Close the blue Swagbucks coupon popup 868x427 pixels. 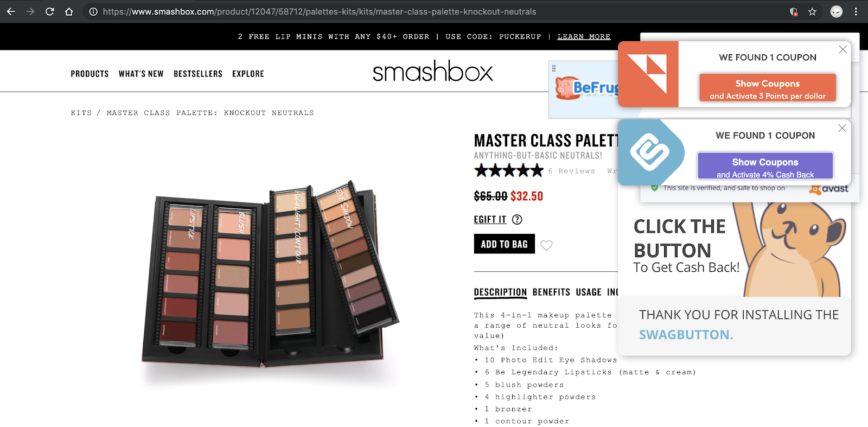[842, 128]
